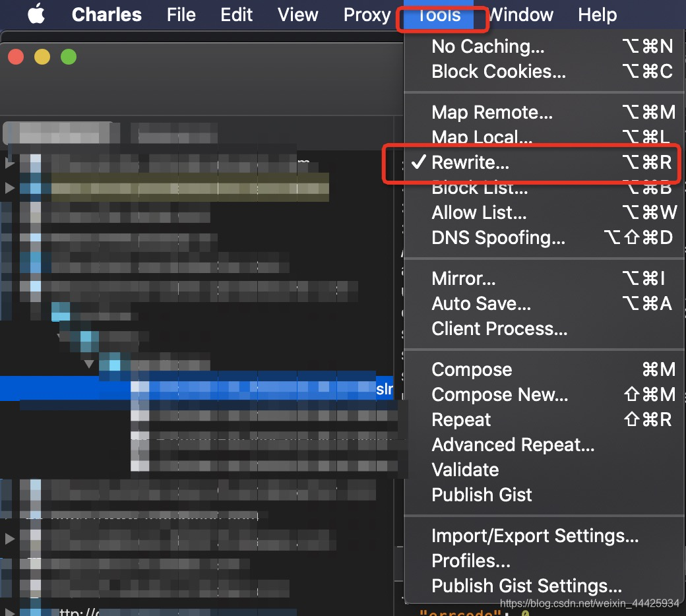Open the Charles application menu
The image size is (686, 616).
coord(107,15)
